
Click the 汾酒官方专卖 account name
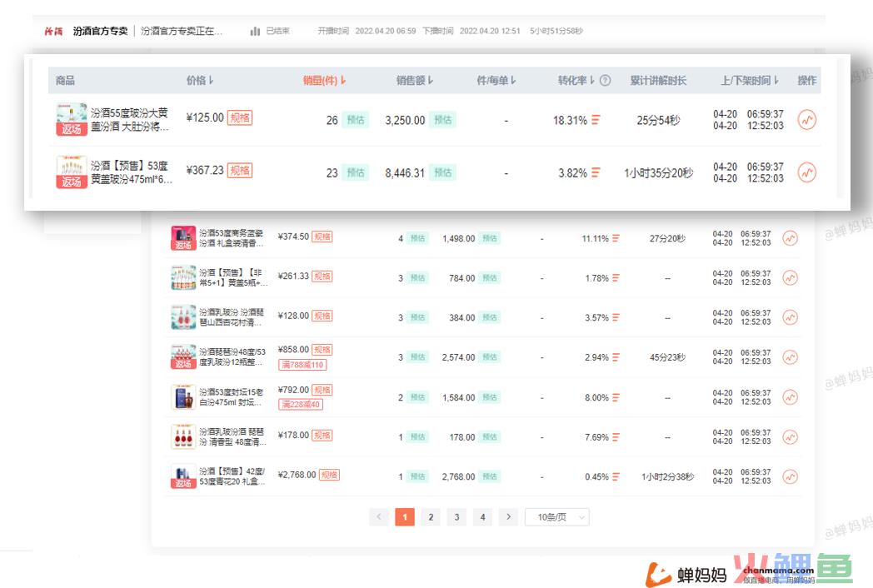[100, 31]
